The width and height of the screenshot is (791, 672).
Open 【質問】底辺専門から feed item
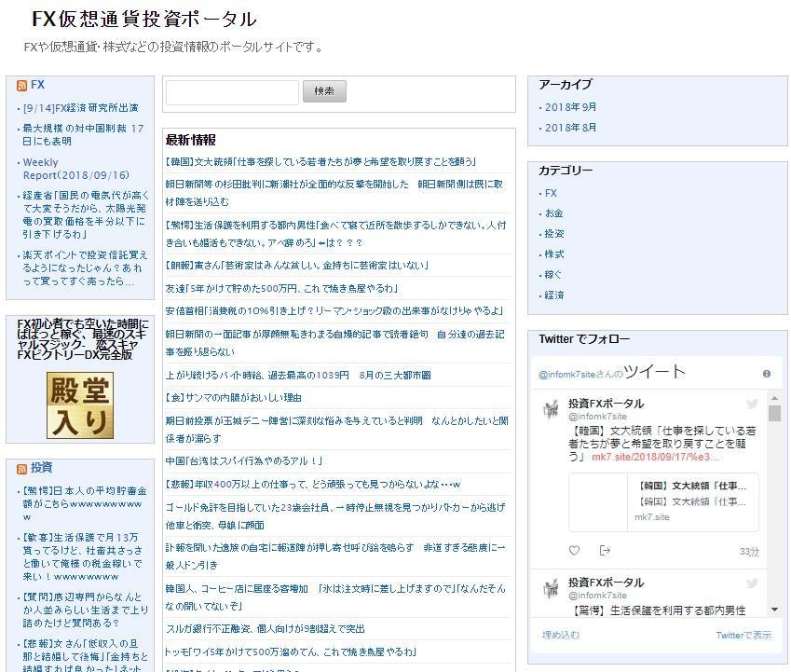coord(86,610)
